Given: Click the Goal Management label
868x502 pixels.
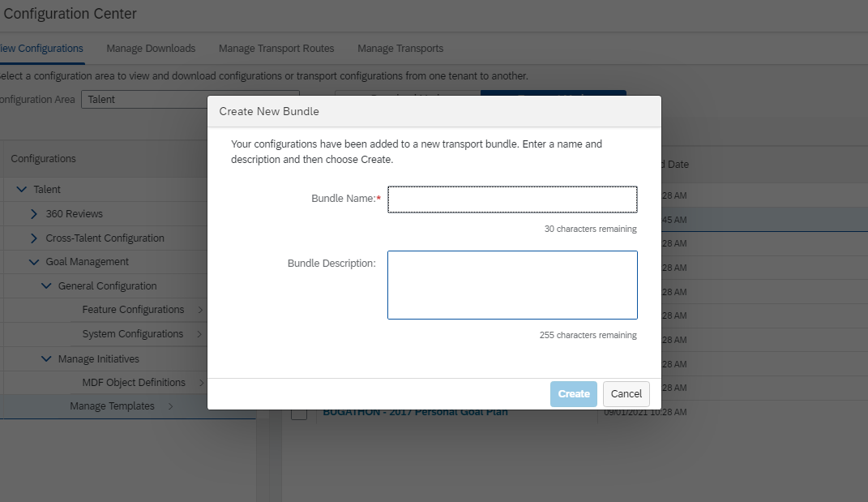Looking at the screenshot, I should pyautogui.click(x=87, y=261).
